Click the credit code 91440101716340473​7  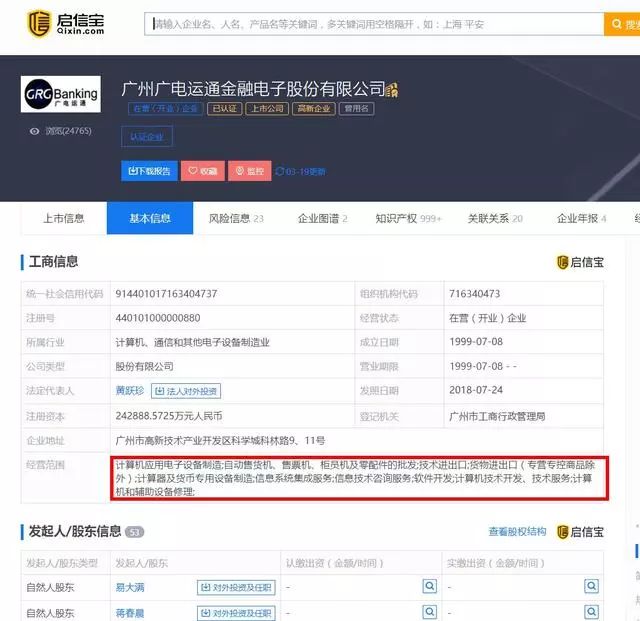tap(166, 294)
